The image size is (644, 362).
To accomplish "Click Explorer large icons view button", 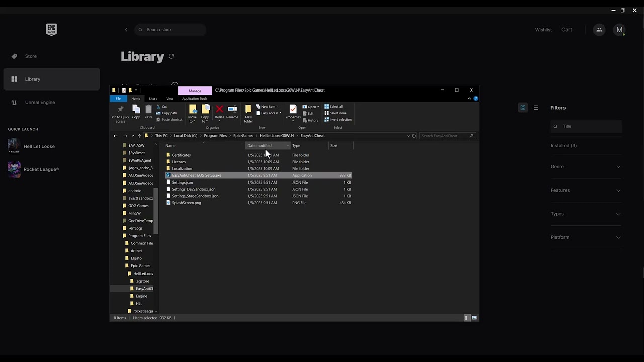I will (x=474, y=318).
